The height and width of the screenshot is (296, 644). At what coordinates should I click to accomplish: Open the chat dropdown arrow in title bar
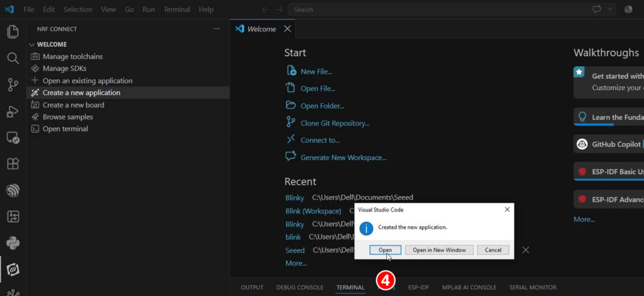coord(610,9)
